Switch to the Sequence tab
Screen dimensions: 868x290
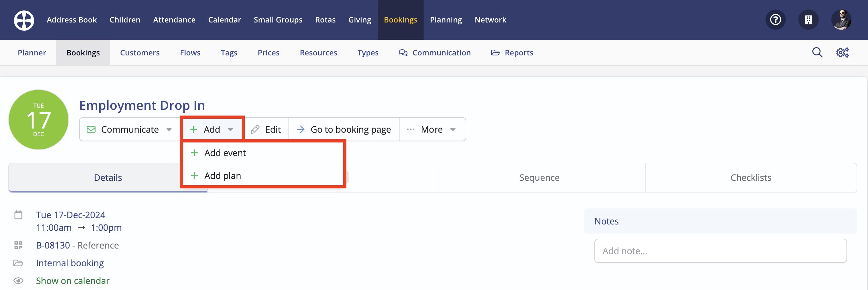[x=539, y=178]
